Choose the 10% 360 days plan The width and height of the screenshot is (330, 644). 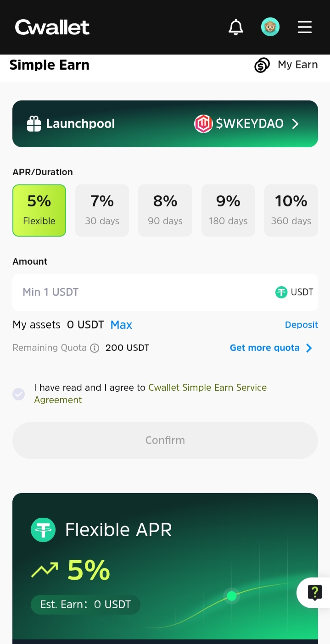[291, 211]
